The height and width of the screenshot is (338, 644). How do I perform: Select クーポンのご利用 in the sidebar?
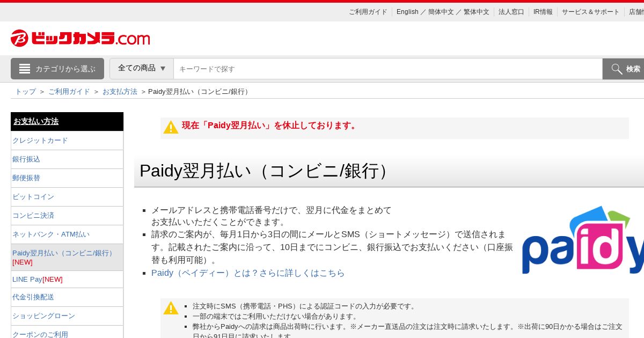click(67, 333)
